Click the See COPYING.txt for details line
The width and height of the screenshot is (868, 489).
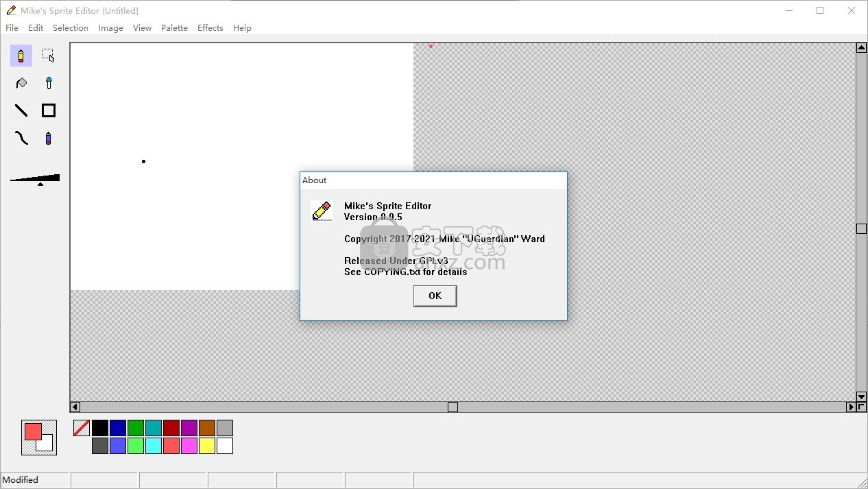point(406,272)
